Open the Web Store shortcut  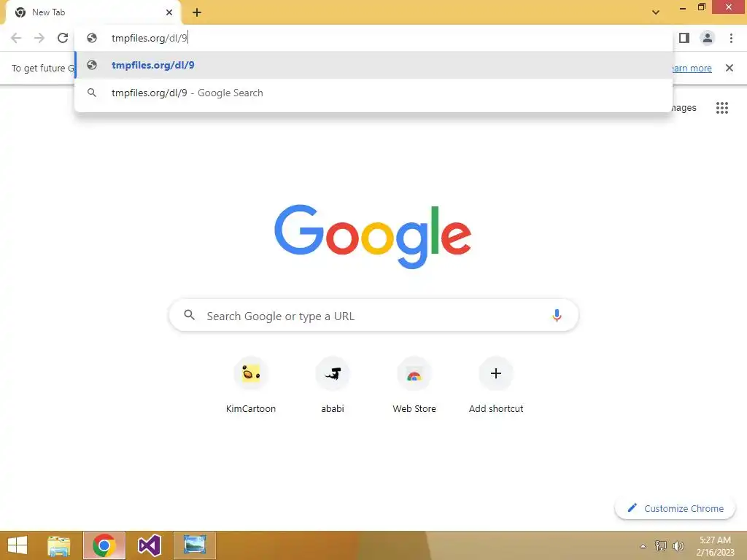pos(414,385)
